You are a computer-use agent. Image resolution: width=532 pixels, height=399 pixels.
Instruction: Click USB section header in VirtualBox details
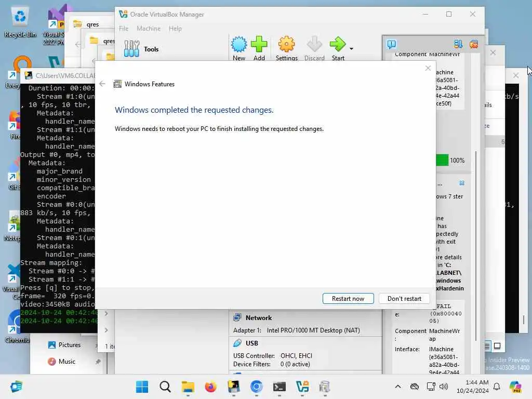pos(252,343)
